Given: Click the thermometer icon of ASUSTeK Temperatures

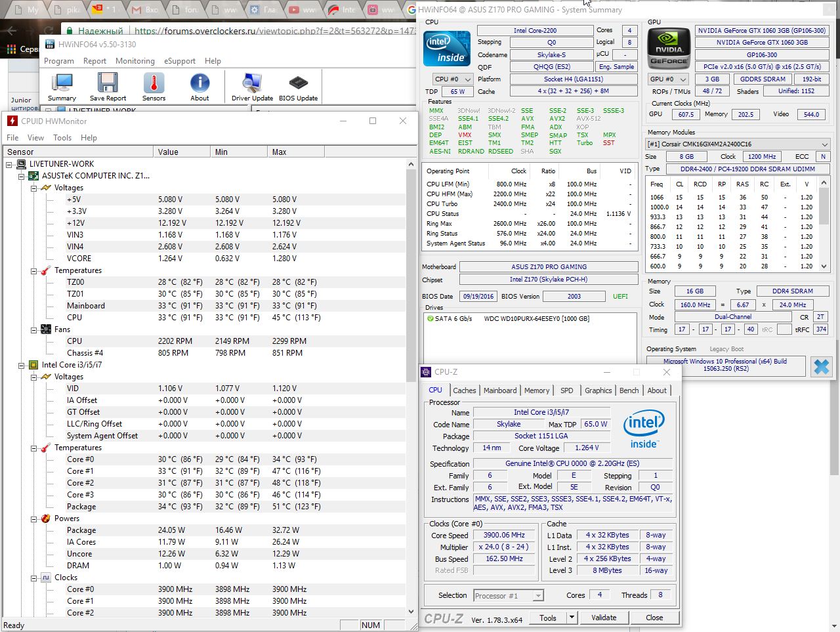Looking at the screenshot, I should [45, 270].
